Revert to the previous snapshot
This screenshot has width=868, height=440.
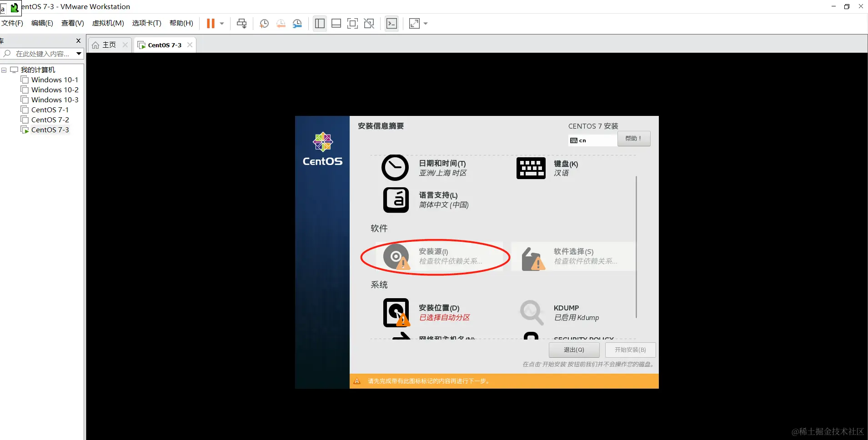281,24
